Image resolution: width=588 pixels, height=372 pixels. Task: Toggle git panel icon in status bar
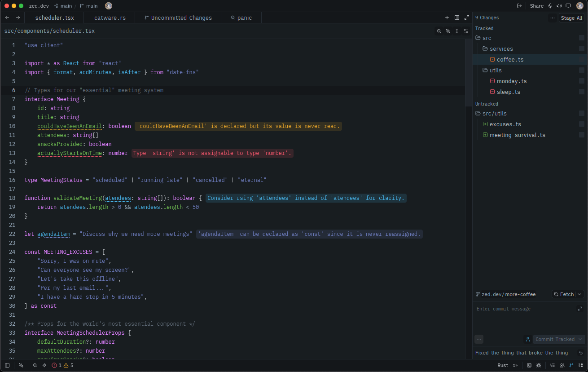[571, 365]
